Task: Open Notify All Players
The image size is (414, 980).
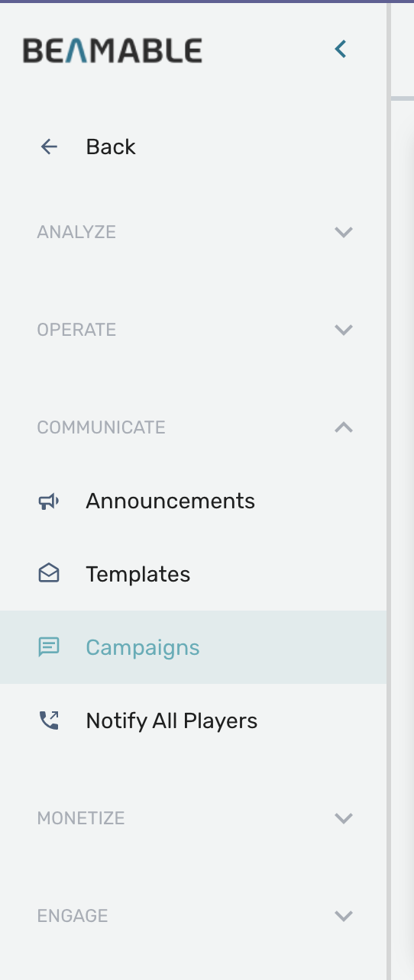Action: coord(193,720)
